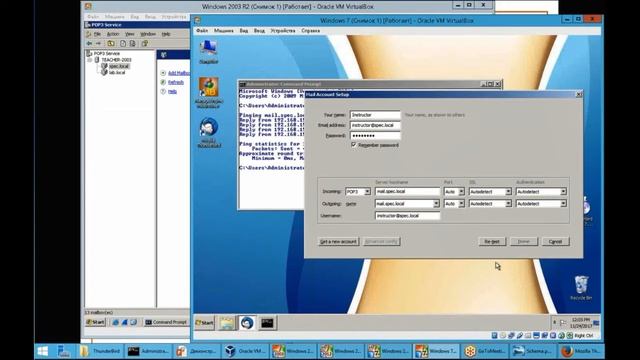Open Файл menu in Windows 7 VirtualBox window
The width and height of the screenshot is (640, 360).
202,31
